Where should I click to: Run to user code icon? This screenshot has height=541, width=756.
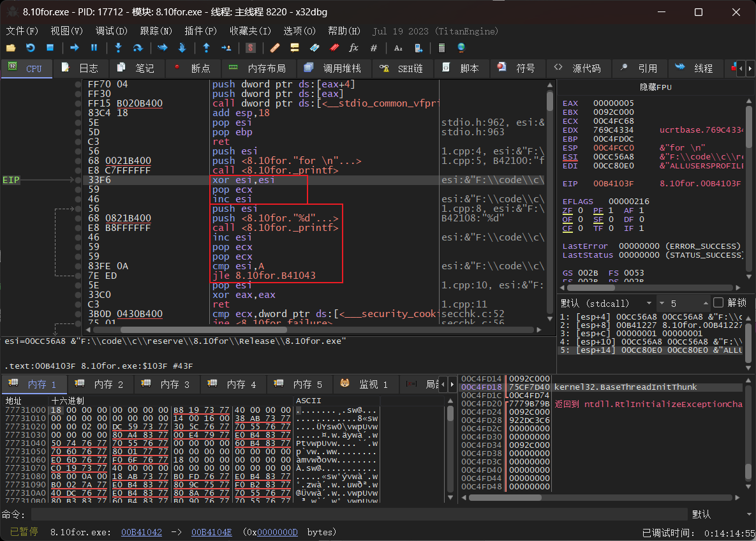click(226, 48)
